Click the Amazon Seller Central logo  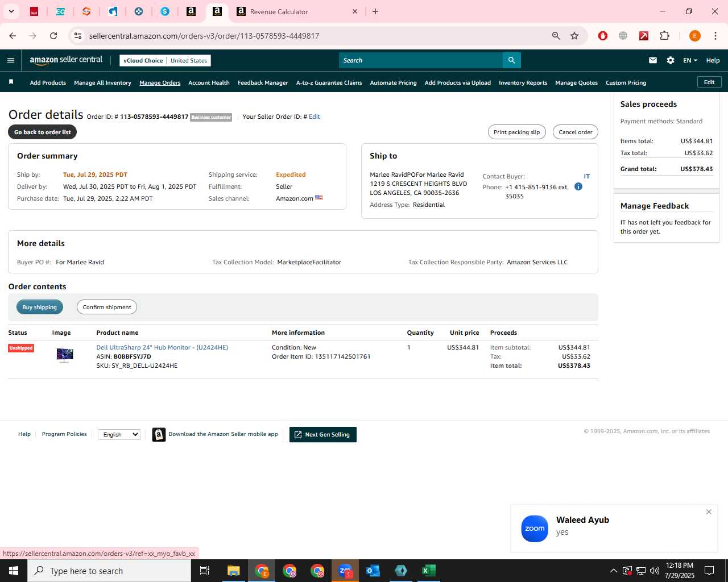66,60
